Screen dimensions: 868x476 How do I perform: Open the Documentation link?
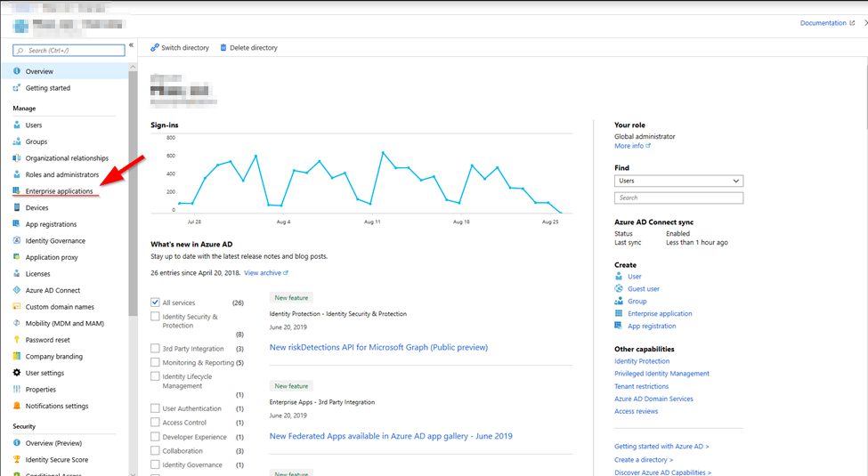point(827,23)
